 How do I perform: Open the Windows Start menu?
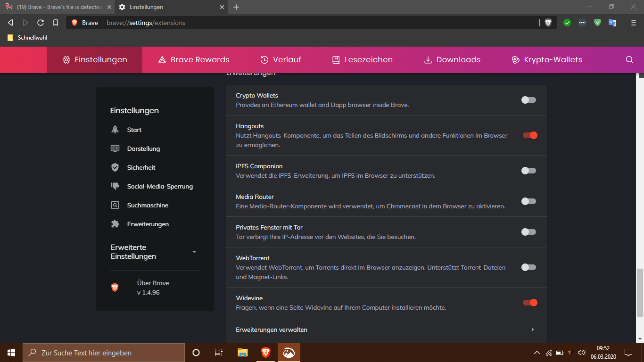[11, 352]
